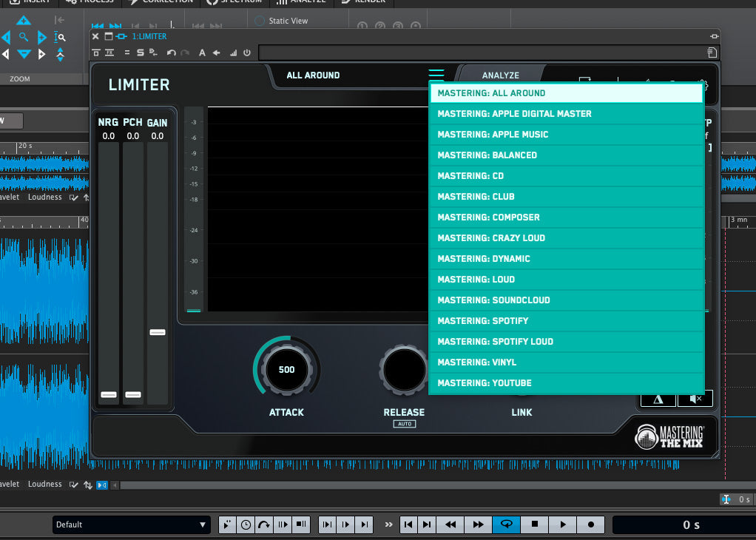Open the Default preset dropdown
This screenshot has width=756, height=540.
click(131, 524)
